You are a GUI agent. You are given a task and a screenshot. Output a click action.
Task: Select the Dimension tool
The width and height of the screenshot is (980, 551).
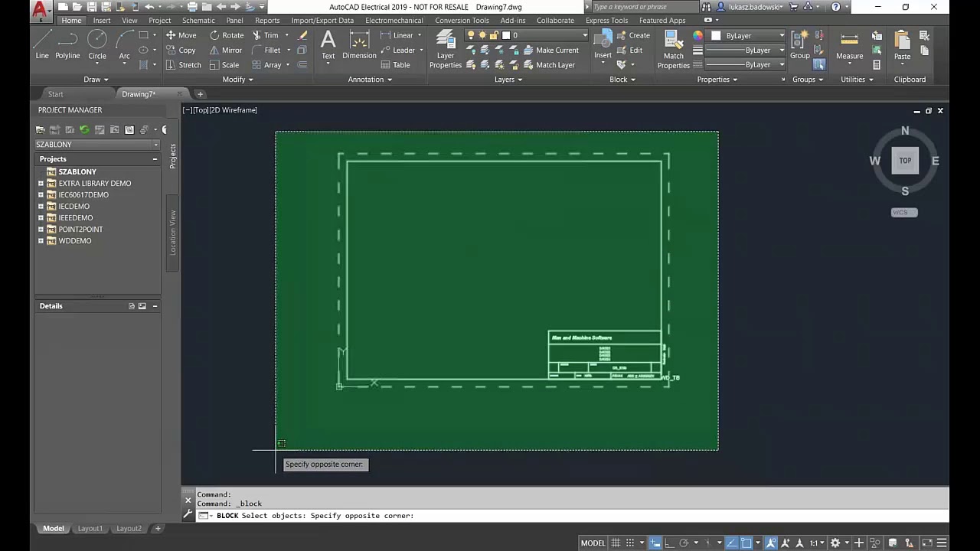coord(359,44)
